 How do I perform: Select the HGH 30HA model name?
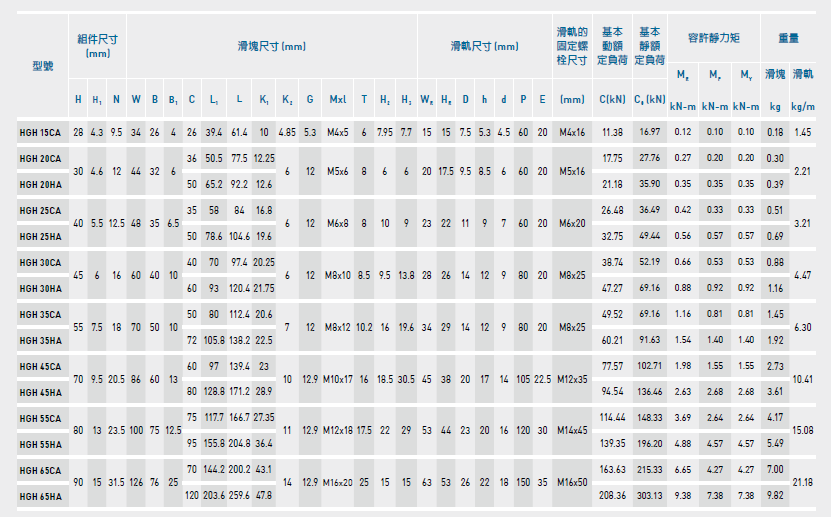tap(40, 288)
